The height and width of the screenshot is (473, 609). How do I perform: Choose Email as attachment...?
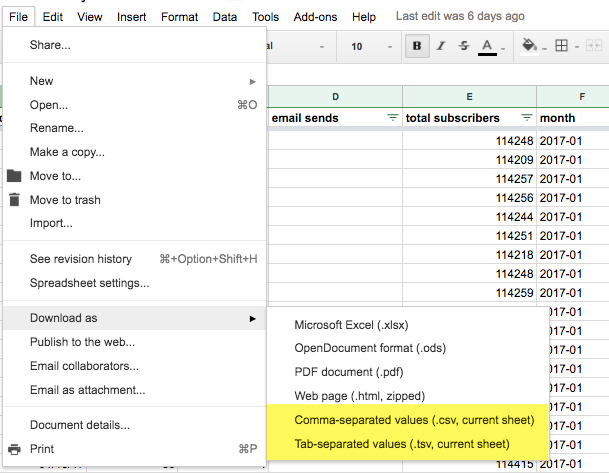click(134, 390)
